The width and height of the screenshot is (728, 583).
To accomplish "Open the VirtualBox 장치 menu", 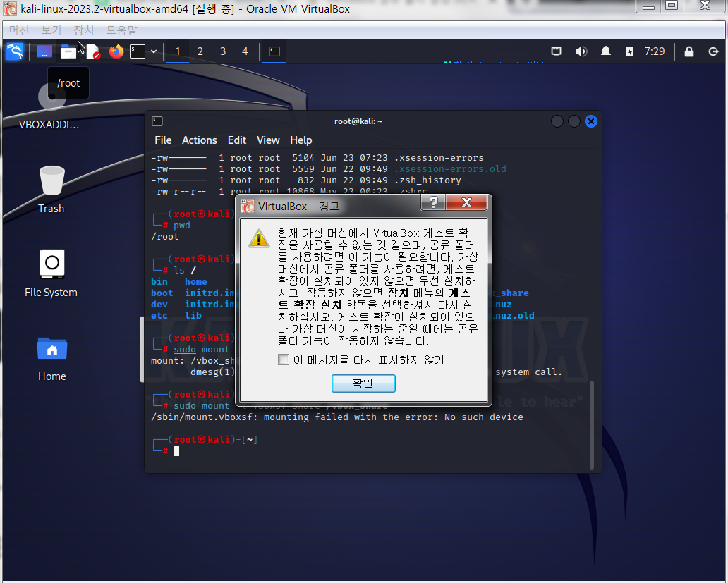I will coord(83,30).
